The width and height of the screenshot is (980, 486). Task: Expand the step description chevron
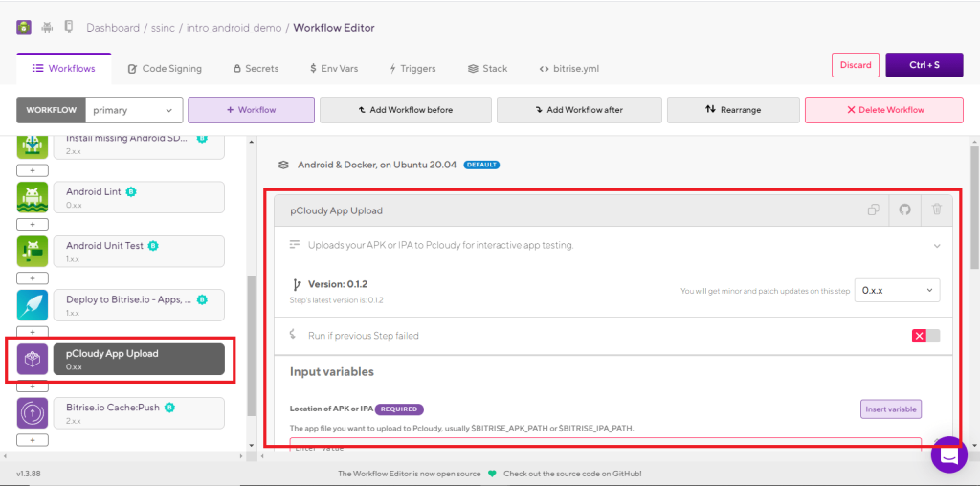pos(937,246)
